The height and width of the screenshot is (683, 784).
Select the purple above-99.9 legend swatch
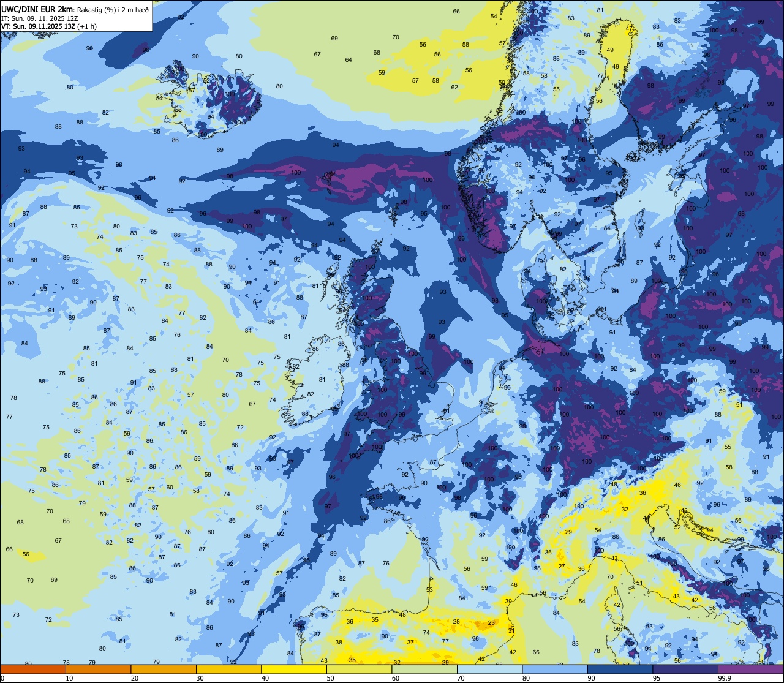[x=750, y=669]
